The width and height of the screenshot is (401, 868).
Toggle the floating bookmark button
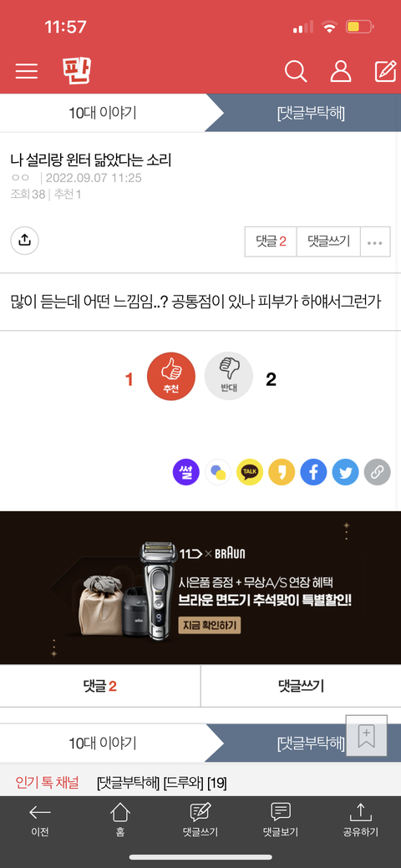[366, 736]
